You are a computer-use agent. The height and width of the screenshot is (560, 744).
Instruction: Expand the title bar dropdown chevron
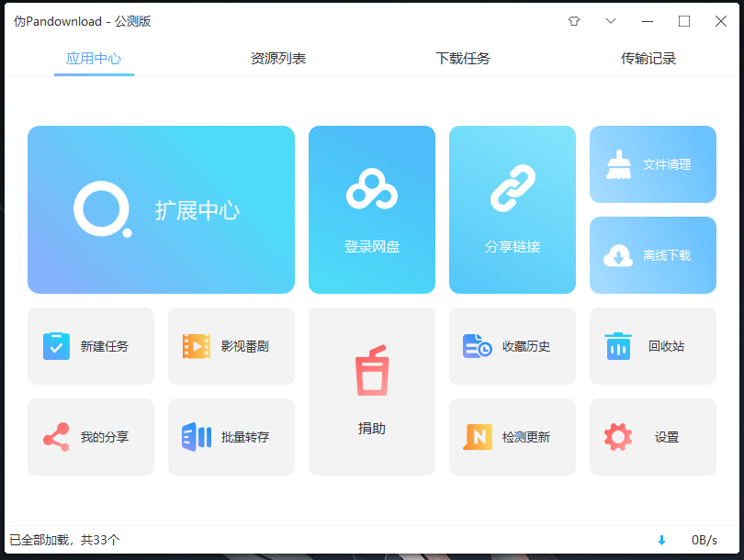611,21
